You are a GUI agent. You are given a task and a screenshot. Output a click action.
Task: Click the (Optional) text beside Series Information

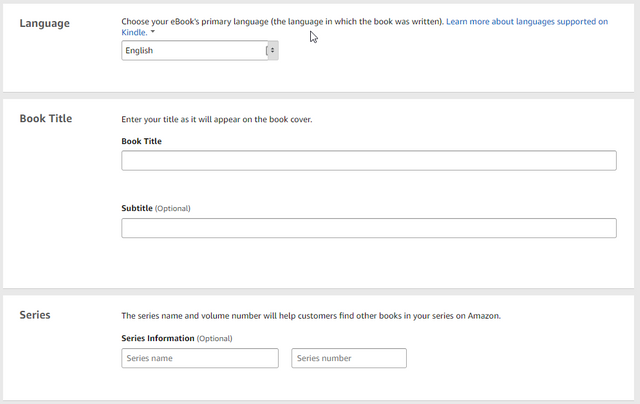click(214, 339)
